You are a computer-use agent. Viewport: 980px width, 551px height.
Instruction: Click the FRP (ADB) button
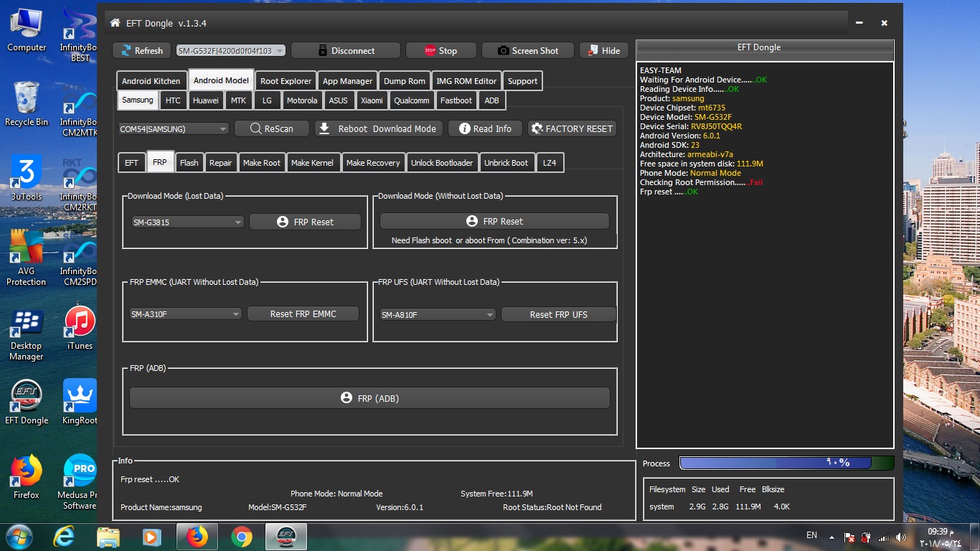pos(369,397)
